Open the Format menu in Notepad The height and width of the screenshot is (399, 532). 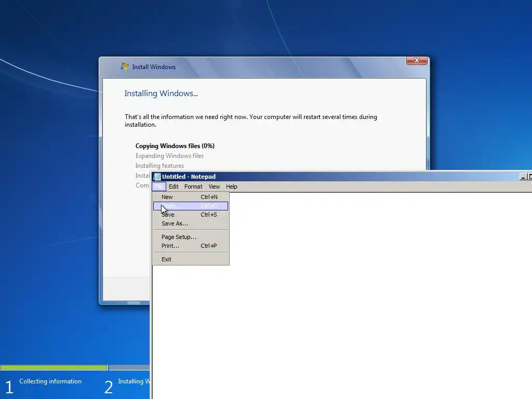coord(193,187)
